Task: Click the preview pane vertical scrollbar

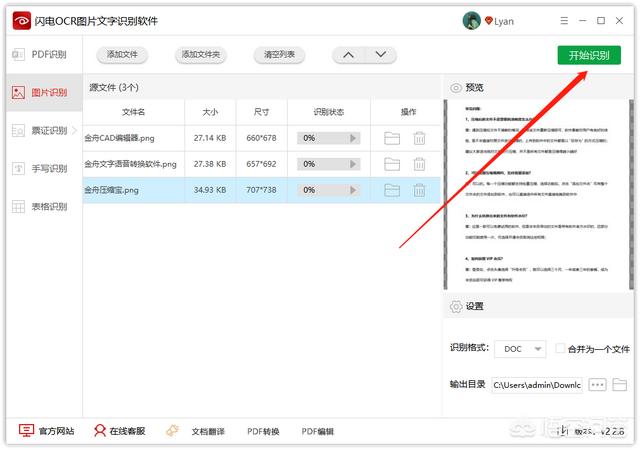Action: [x=631, y=195]
